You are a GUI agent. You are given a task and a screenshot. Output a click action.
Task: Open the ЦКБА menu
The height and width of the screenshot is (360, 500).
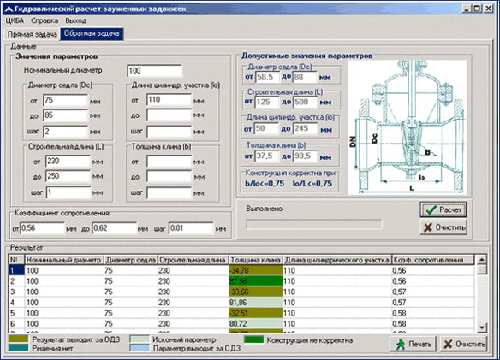pos(15,21)
